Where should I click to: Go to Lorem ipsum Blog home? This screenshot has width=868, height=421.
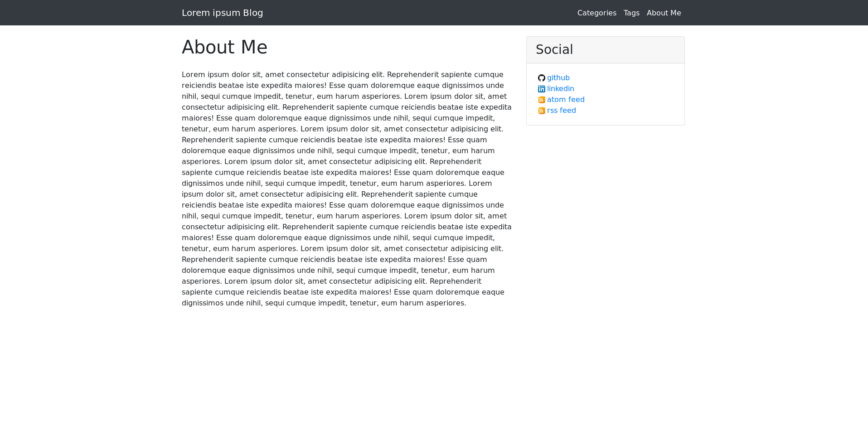click(222, 13)
